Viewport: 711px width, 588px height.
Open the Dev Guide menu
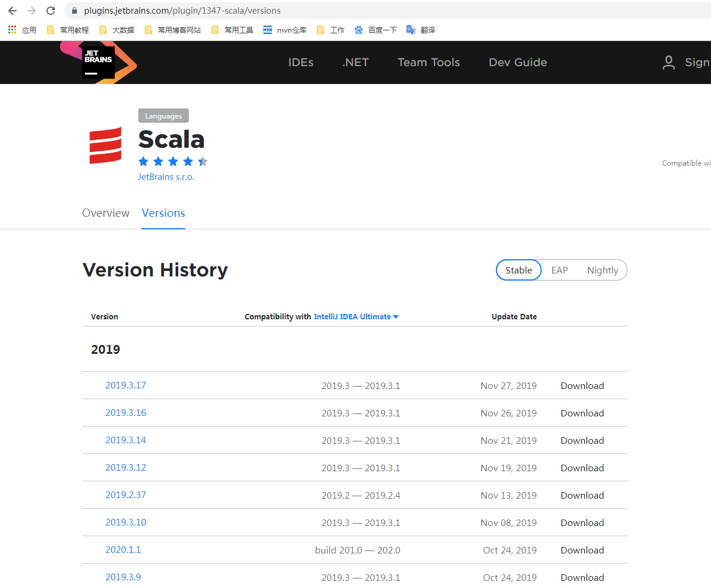pyautogui.click(x=518, y=63)
